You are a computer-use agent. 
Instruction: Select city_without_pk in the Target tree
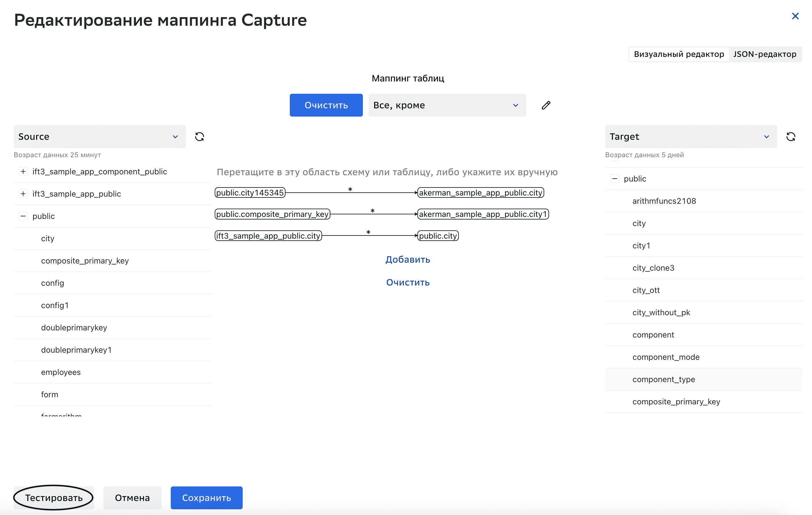tap(661, 312)
